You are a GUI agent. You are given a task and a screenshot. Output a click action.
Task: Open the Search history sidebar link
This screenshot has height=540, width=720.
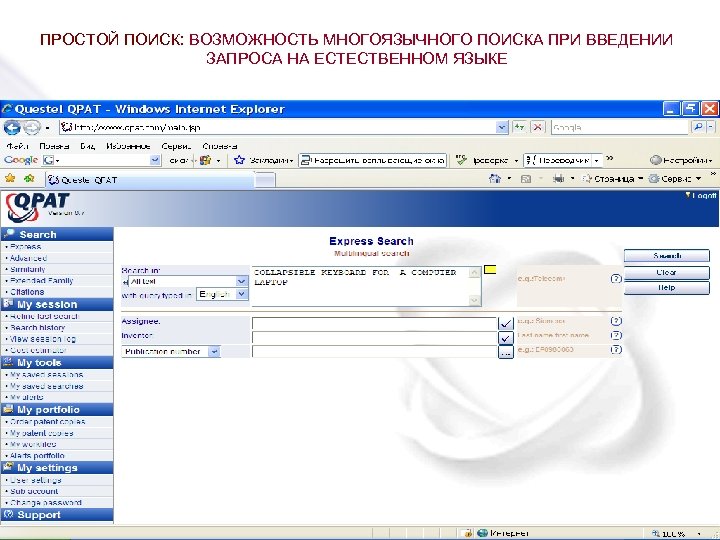pyautogui.click(x=37, y=327)
